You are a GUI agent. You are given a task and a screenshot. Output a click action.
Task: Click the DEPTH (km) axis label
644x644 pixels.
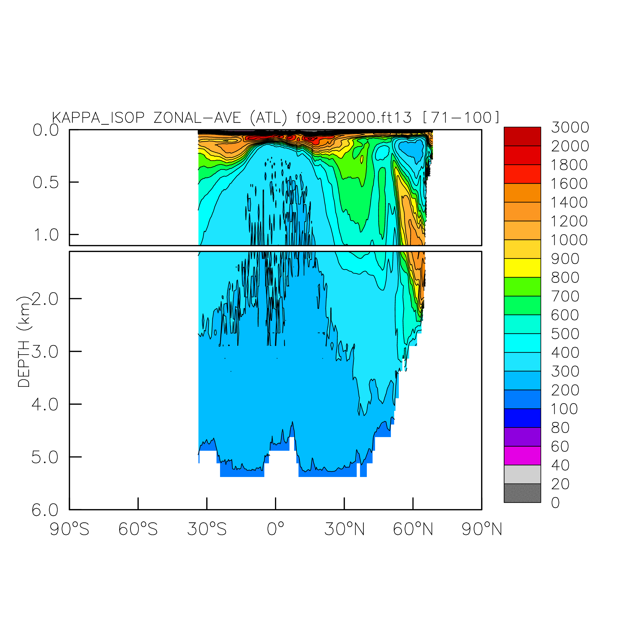coord(24,342)
